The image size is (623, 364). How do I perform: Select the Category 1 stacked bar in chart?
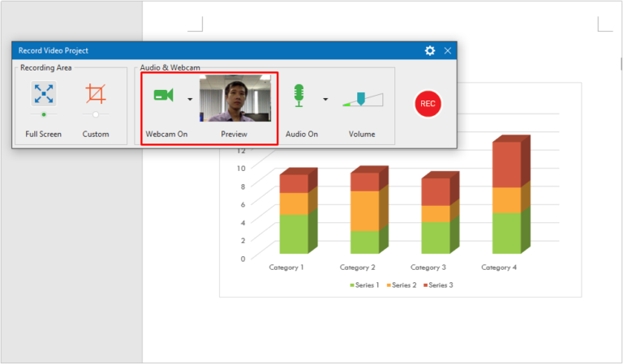298,211
